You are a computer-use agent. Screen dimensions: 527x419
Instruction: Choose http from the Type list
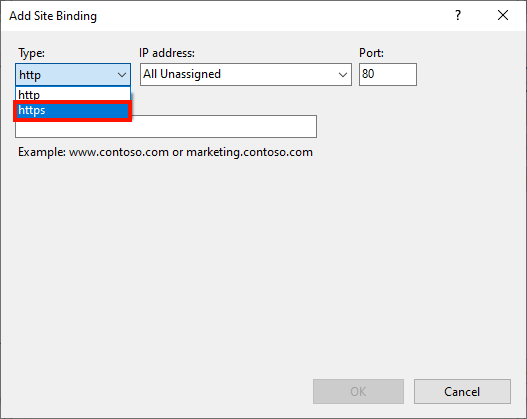(x=73, y=95)
